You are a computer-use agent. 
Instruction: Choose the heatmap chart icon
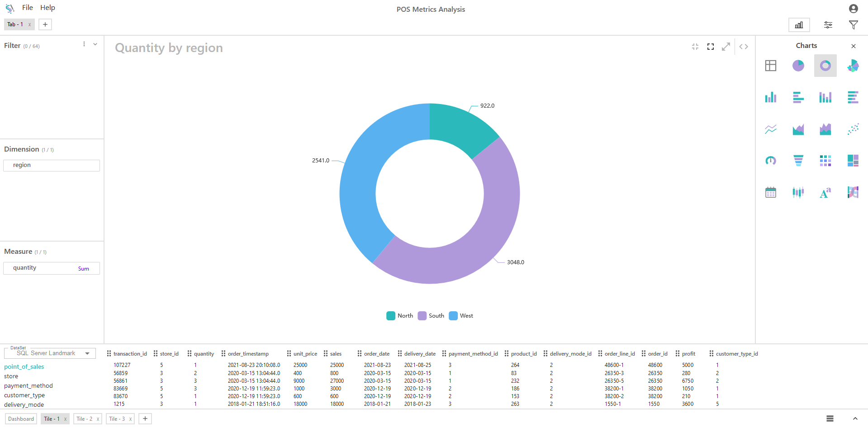click(x=825, y=161)
